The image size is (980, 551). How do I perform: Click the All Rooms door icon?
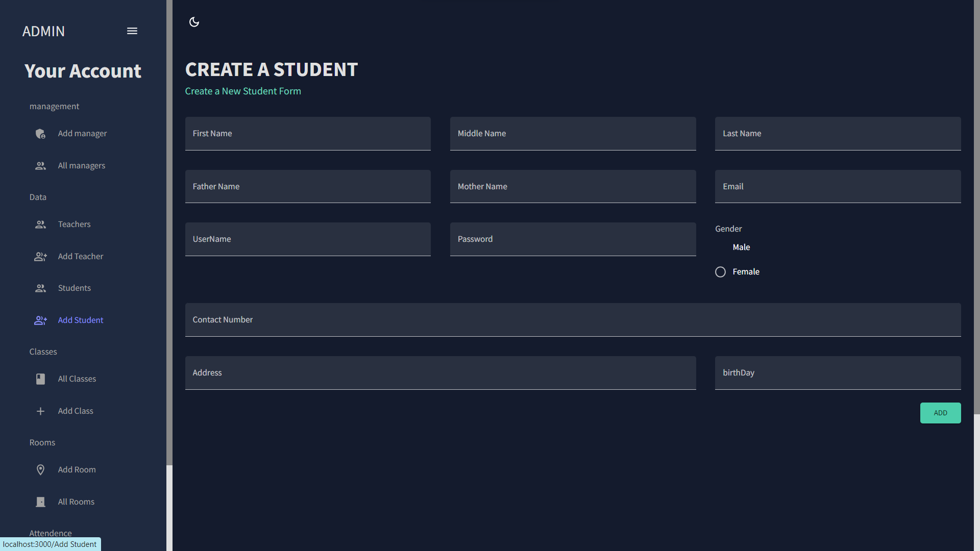click(x=40, y=502)
